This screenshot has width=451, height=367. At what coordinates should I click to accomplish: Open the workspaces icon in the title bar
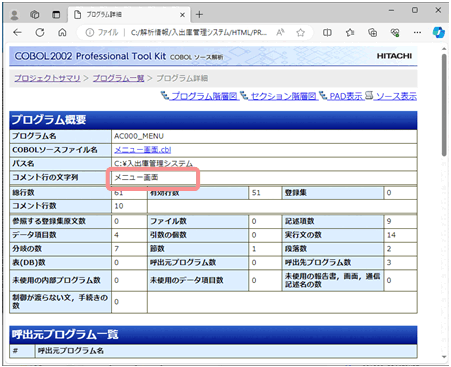click(x=35, y=15)
